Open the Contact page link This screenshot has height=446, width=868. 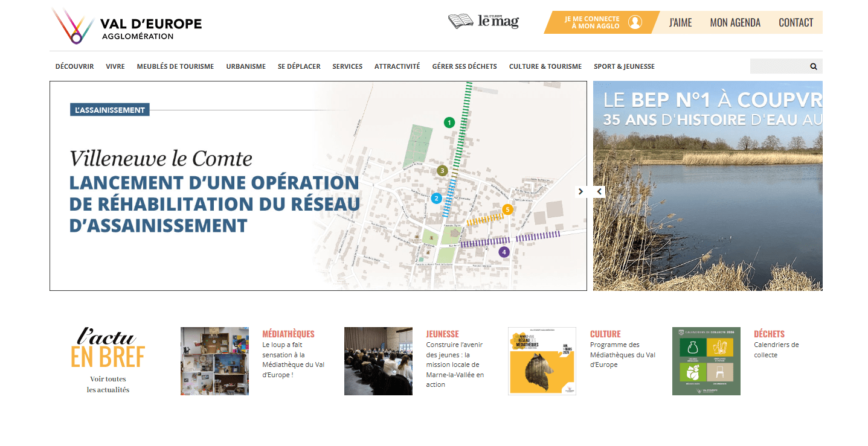pos(796,22)
